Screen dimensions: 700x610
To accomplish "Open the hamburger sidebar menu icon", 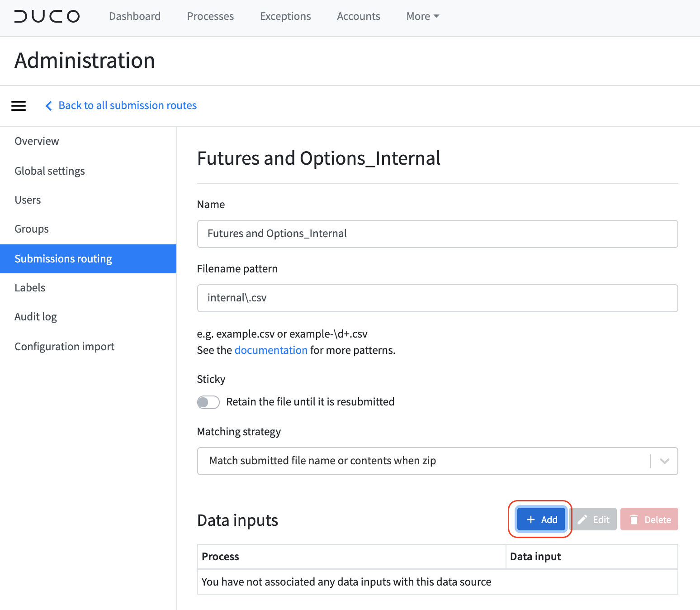I will pos(19,106).
